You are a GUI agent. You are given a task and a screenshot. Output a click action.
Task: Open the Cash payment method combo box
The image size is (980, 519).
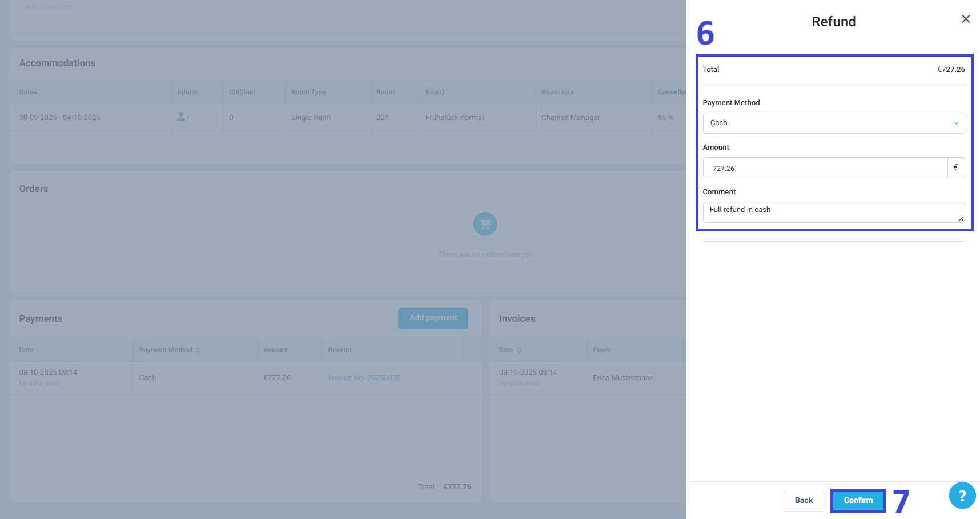tap(833, 123)
